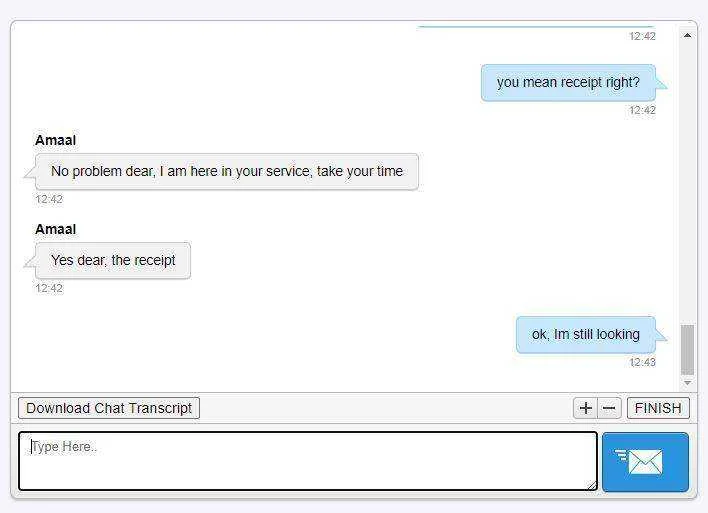Screen dimensions: 708x513
Task: Focus the Type Here message box
Action: click(308, 461)
